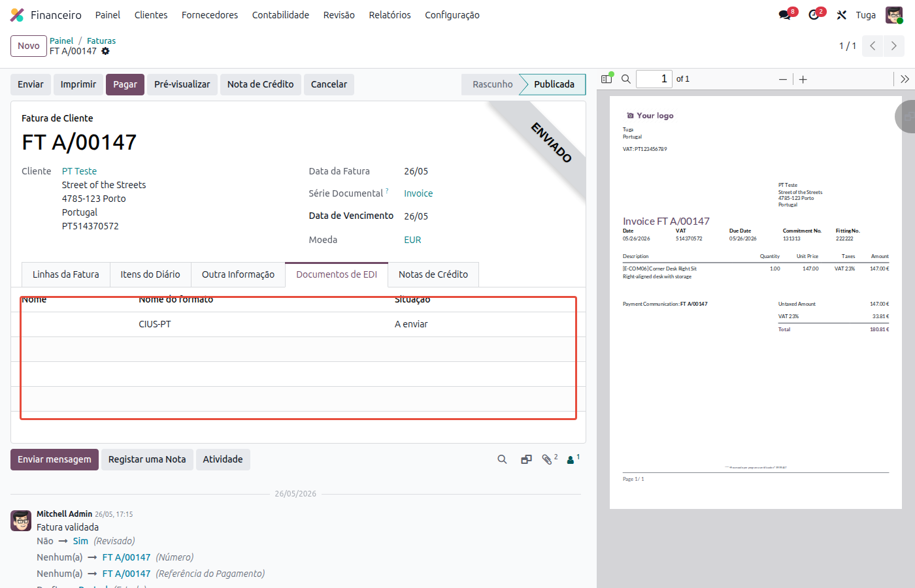The image size is (915, 588).
Task: Zoom in the PDF preview
Action: 803,79
